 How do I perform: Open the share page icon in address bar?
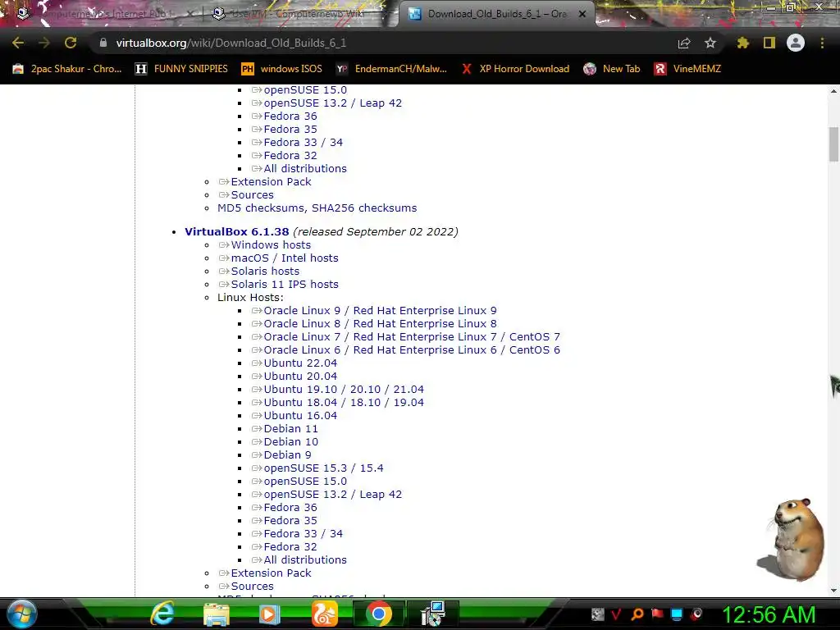click(684, 43)
